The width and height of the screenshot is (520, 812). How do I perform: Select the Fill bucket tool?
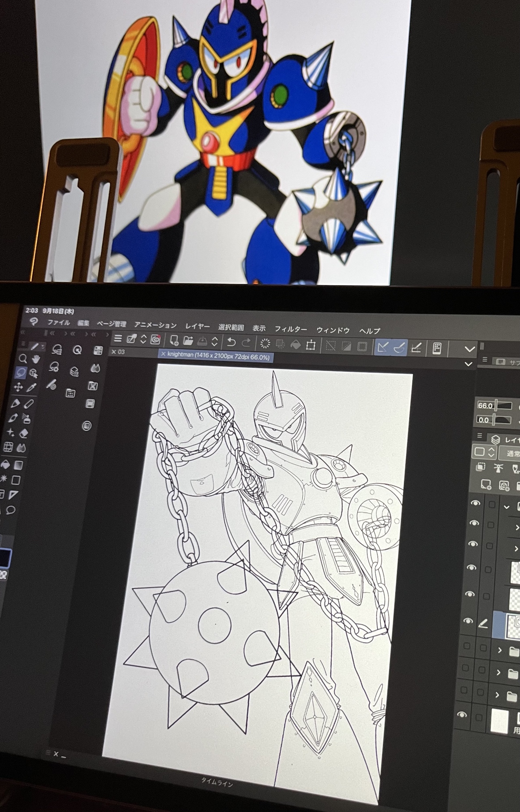(6, 464)
